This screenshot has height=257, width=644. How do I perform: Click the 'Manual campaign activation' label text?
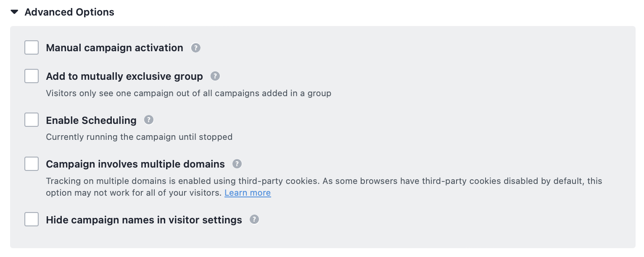click(x=114, y=48)
